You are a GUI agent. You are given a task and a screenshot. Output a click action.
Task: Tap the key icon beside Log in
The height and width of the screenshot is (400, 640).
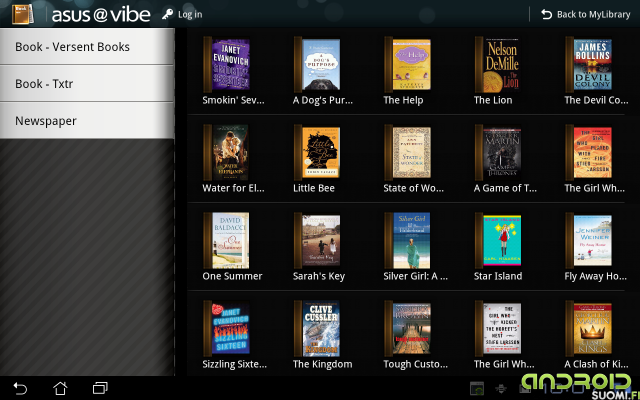tap(167, 14)
